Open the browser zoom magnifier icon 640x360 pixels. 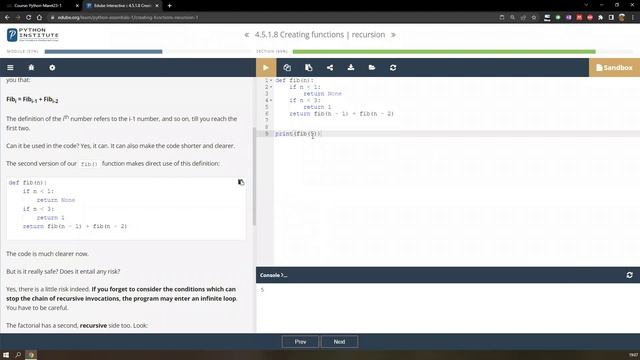pyautogui.click(x=513, y=18)
